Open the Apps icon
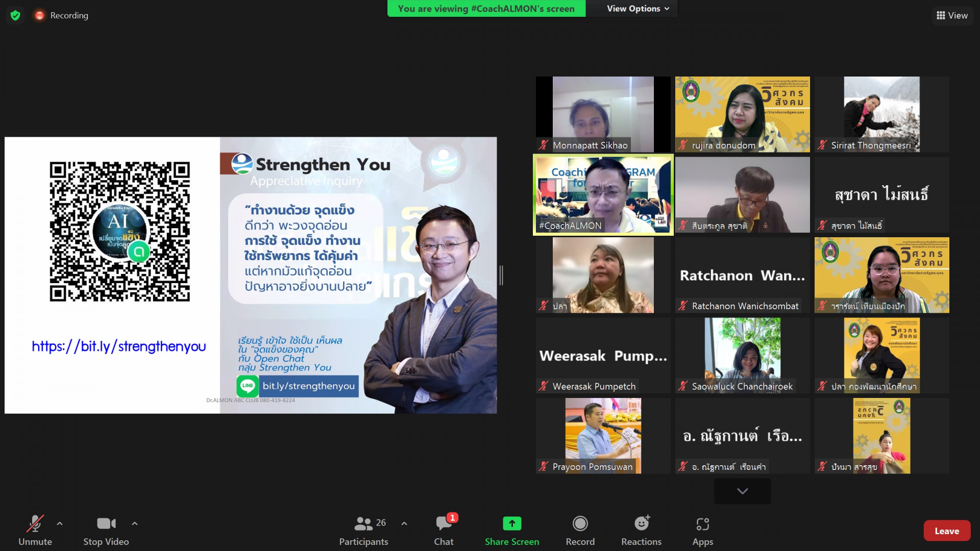The height and width of the screenshot is (551, 980). [703, 523]
